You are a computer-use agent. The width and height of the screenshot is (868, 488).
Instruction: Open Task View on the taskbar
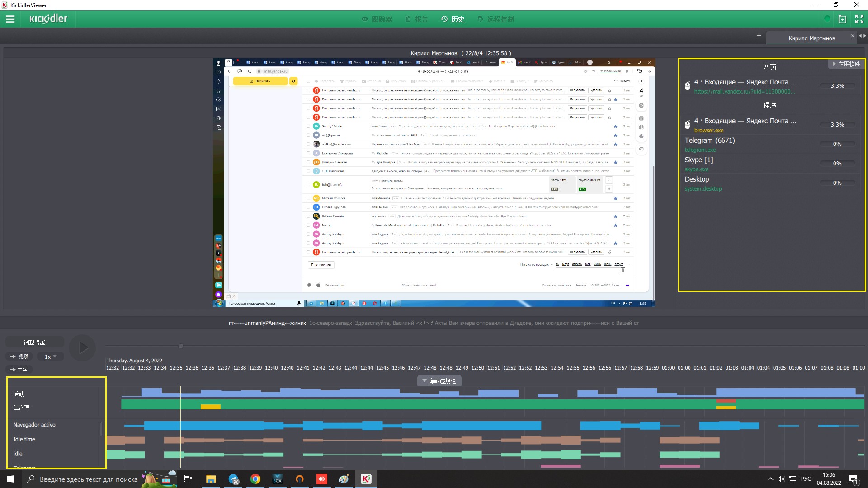pyautogui.click(x=188, y=479)
